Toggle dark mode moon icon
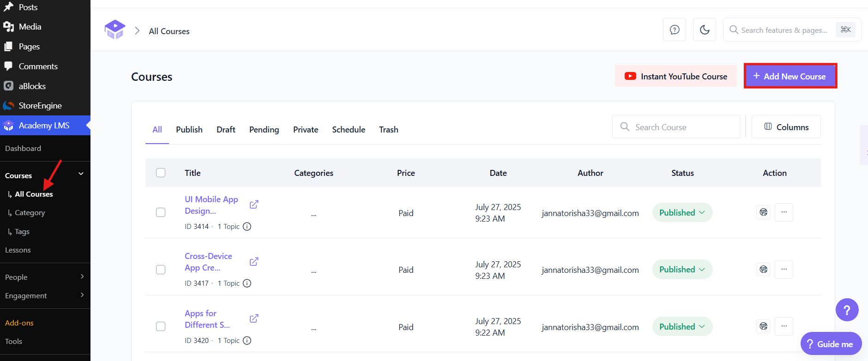The width and height of the screenshot is (868, 361). tap(705, 30)
